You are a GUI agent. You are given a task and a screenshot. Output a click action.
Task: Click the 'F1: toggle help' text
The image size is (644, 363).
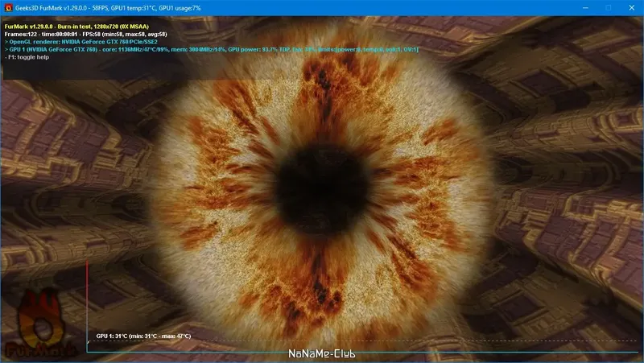click(x=27, y=57)
